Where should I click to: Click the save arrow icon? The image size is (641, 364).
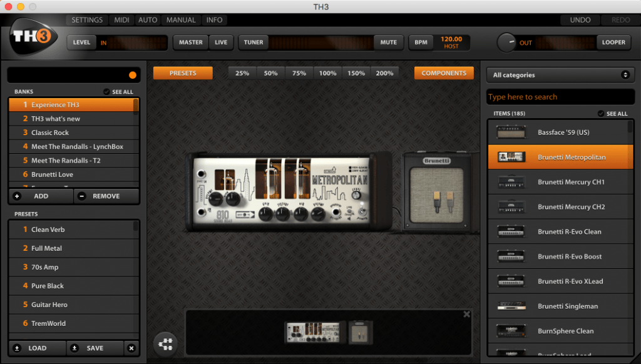click(x=74, y=348)
